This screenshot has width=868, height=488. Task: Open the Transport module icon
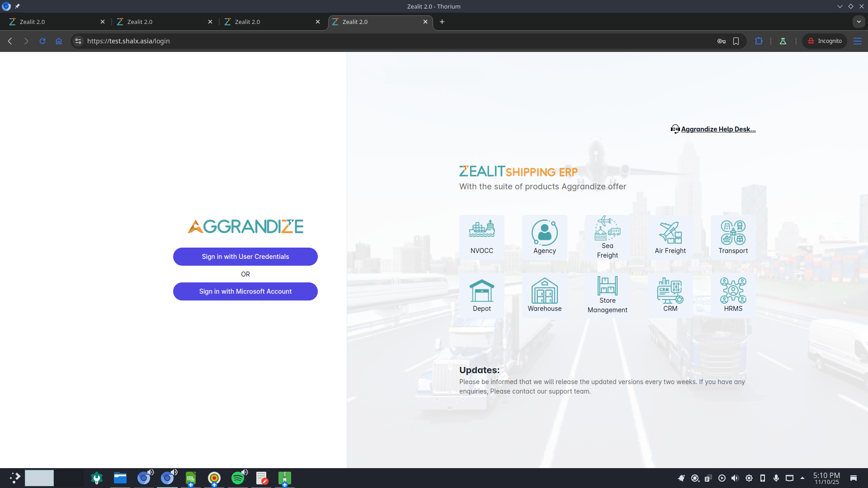[x=733, y=237]
